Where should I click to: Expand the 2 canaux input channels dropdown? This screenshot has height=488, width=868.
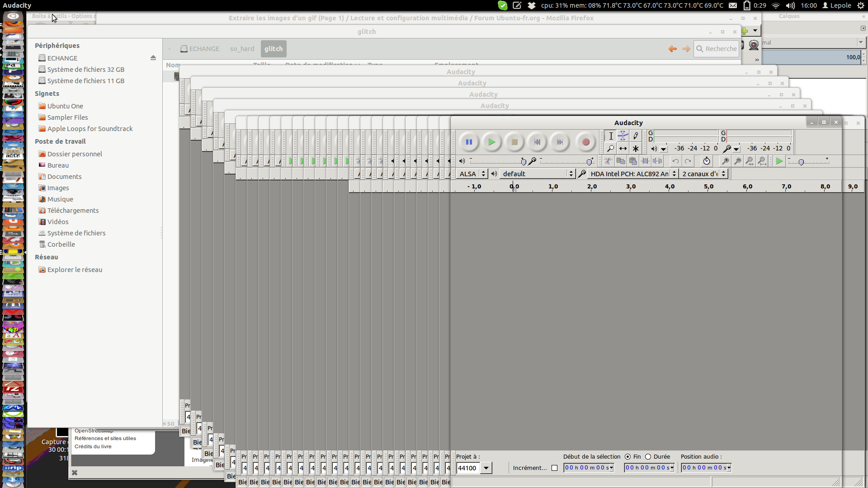click(704, 174)
